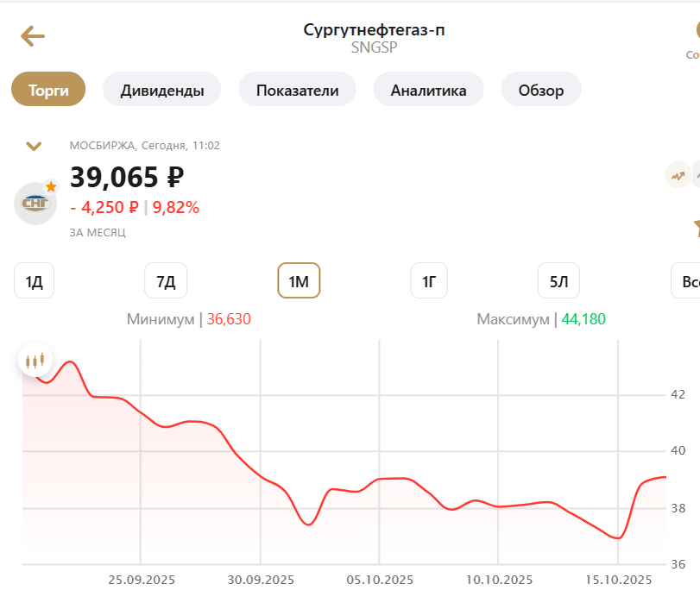Click the 30.09.2025 date axis label

pos(261,580)
